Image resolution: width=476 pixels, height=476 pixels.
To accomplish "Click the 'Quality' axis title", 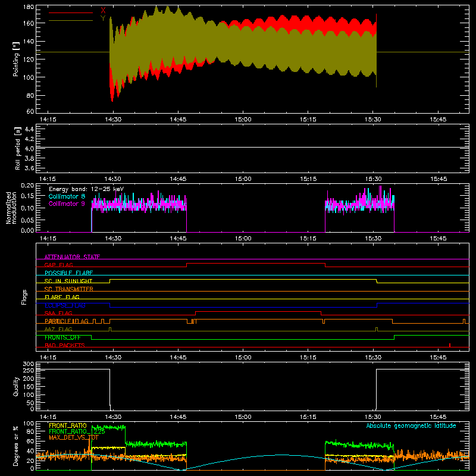I will click(x=16, y=386).
